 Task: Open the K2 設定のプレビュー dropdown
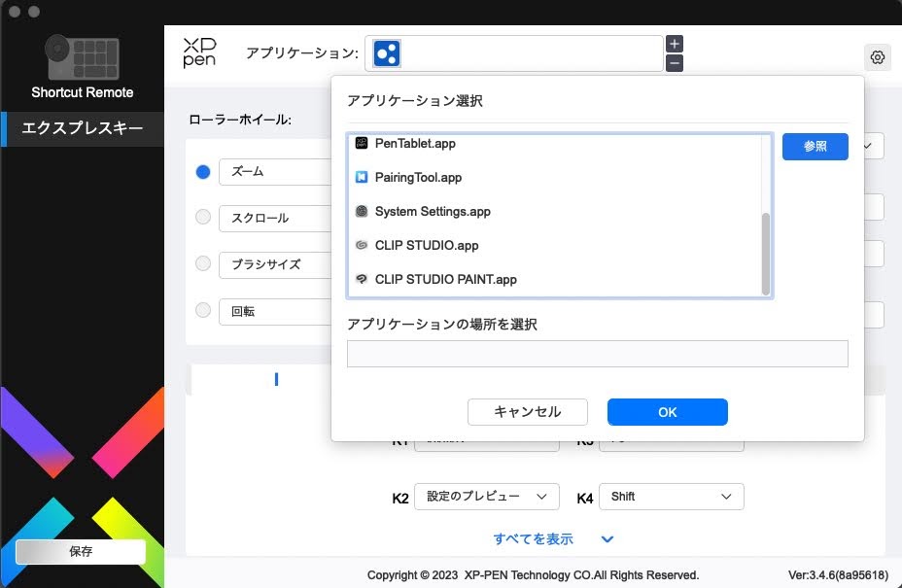(487, 497)
